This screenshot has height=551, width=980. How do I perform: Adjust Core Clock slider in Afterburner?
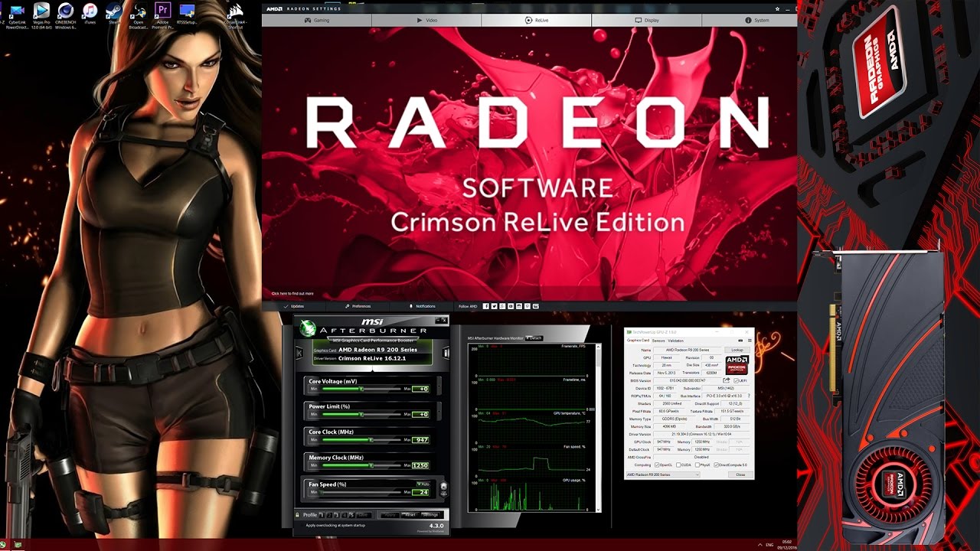[361, 439]
